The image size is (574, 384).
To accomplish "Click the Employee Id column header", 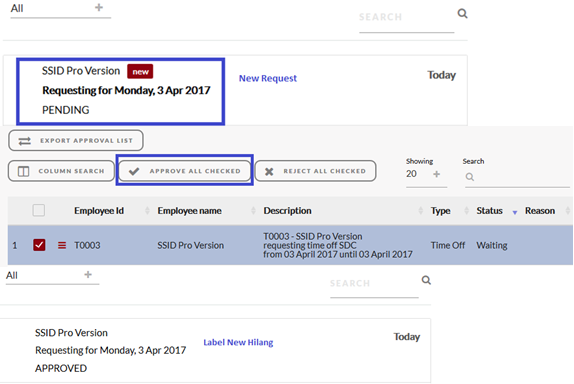I will 99,210.
